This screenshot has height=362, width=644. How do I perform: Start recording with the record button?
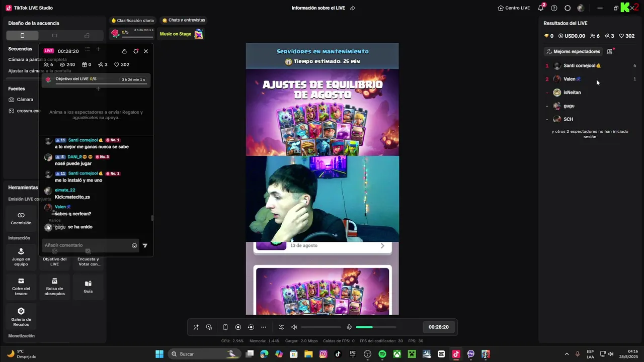(238, 327)
